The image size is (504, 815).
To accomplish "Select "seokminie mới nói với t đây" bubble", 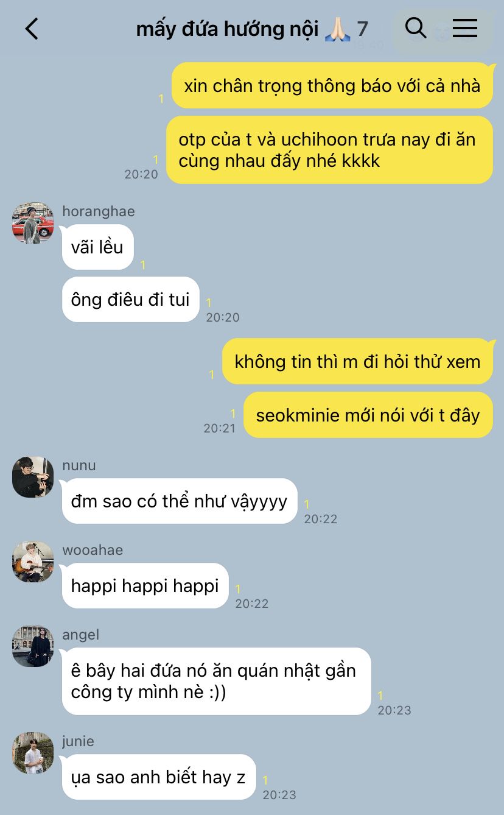I will coord(368,415).
